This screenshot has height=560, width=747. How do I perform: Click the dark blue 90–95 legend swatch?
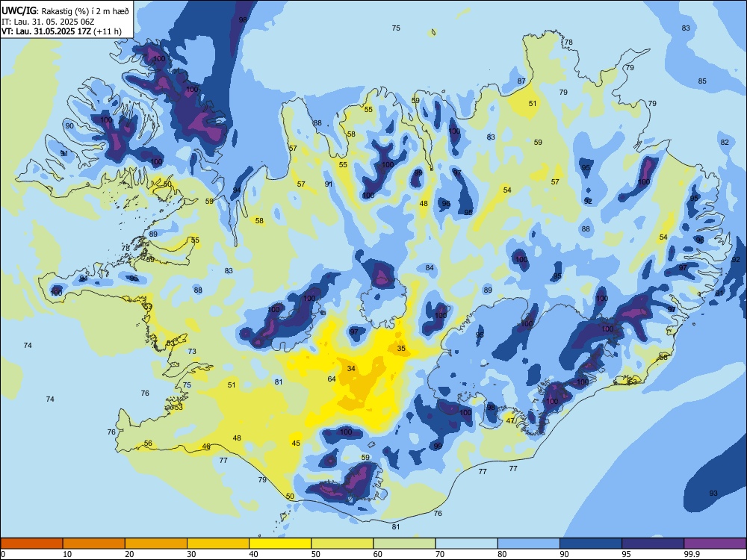point(591,544)
